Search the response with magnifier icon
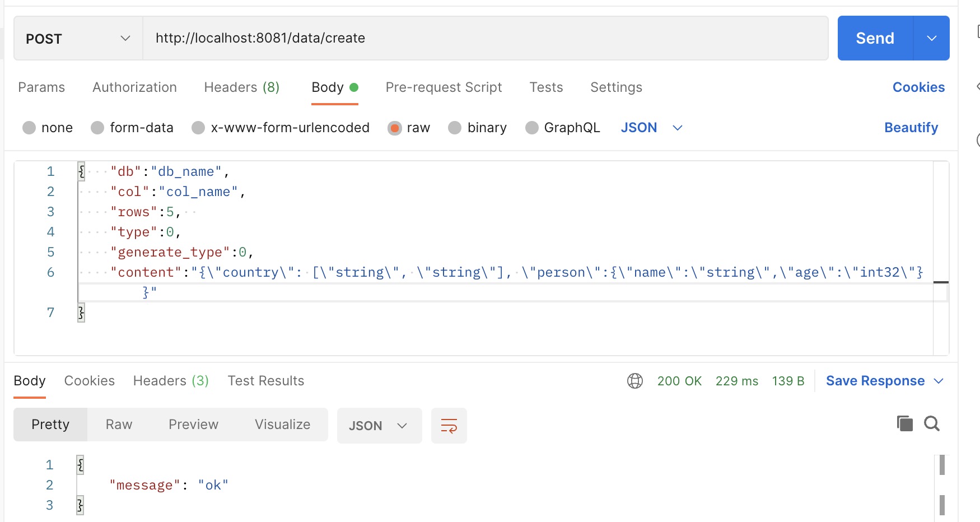 pos(932,423)
